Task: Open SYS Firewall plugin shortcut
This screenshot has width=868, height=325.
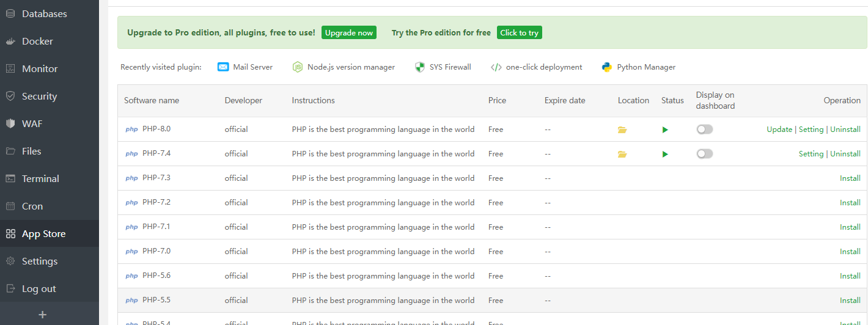Action: [443, 67]
